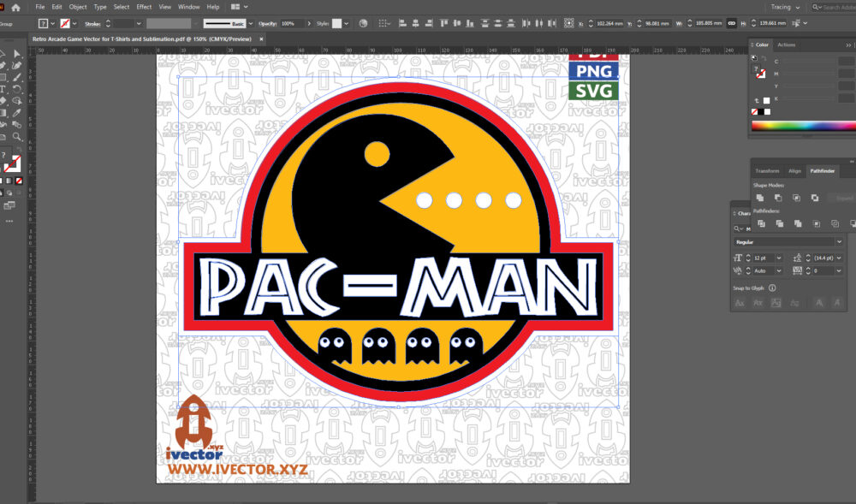Click the None fill button in toolbar
856x504 pixels.
click(x=19, y=181)
